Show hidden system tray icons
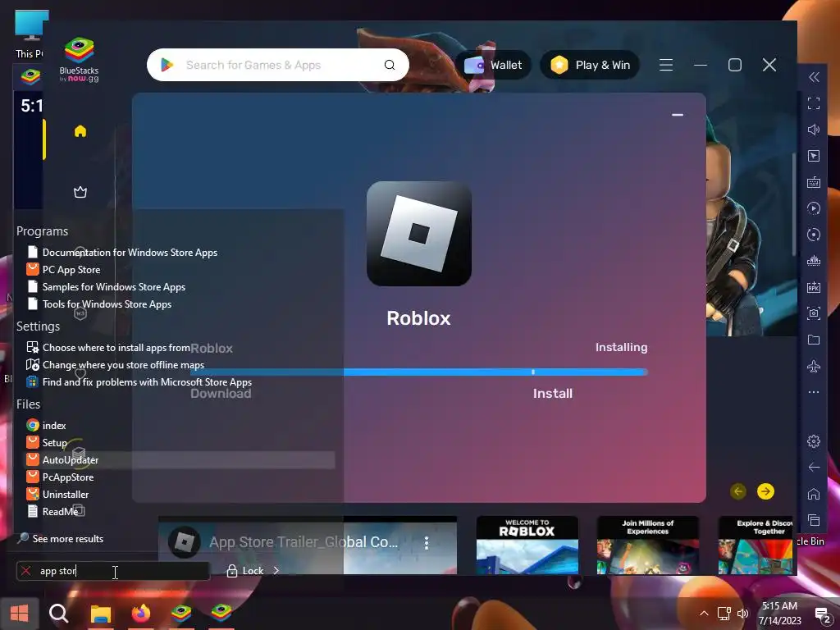The width and height of the screenshot is (840, 630). (x=704, y=614)
